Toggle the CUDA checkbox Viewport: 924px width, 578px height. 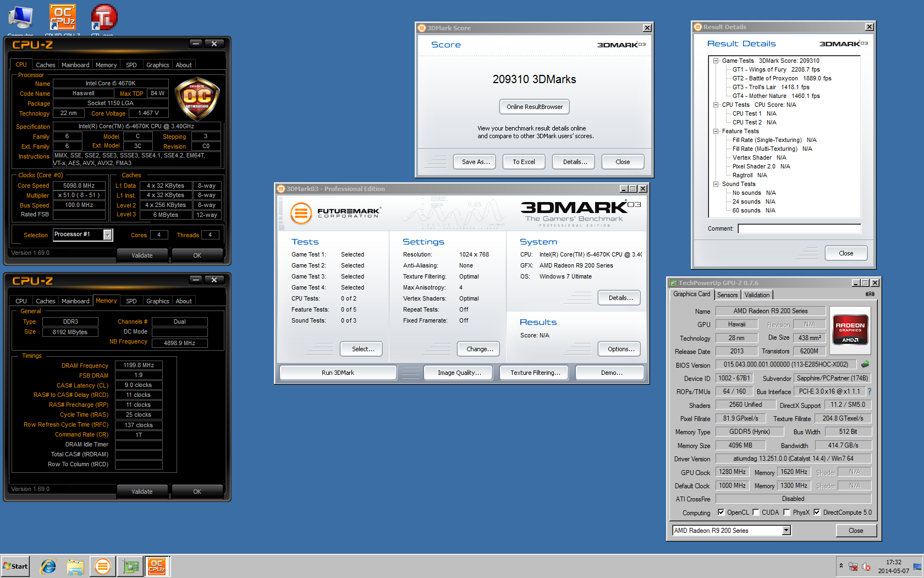point(756,512)
